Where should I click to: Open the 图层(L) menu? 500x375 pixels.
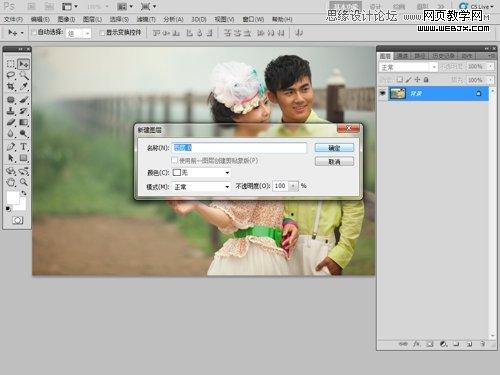[92, 19]
